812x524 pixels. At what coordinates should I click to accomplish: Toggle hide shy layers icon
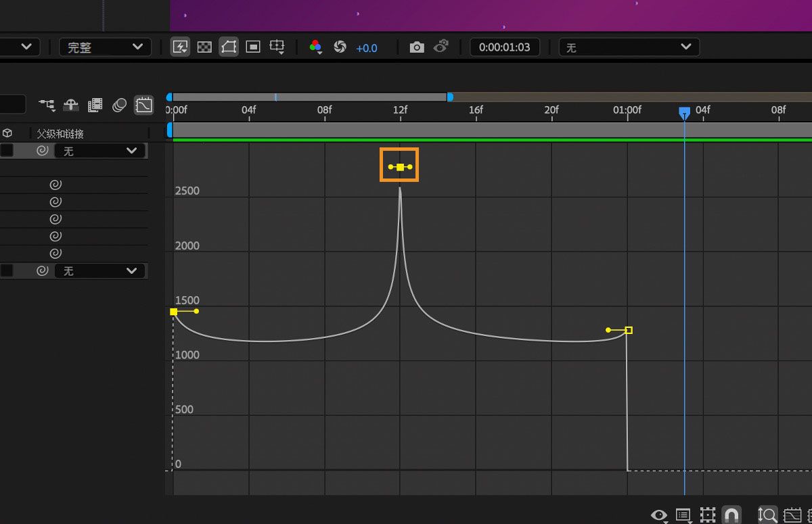click(71, 105)
